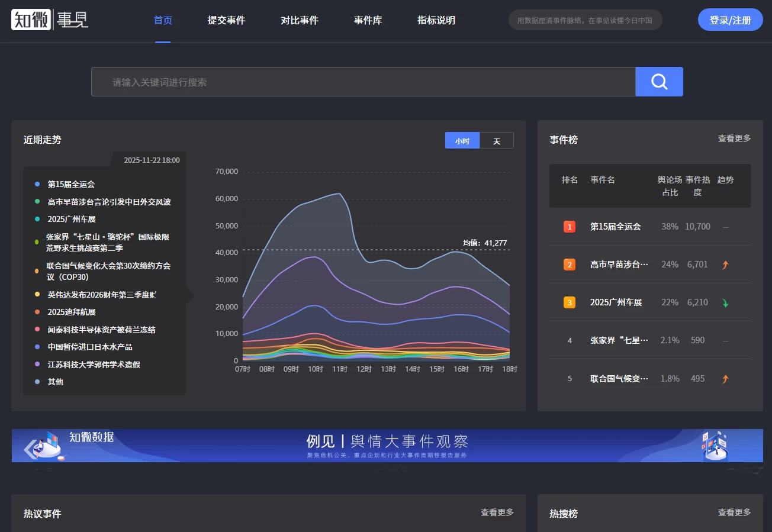Go to the 事件库 tab
This screenshot has width=772, height=532.
click(368, 20)
